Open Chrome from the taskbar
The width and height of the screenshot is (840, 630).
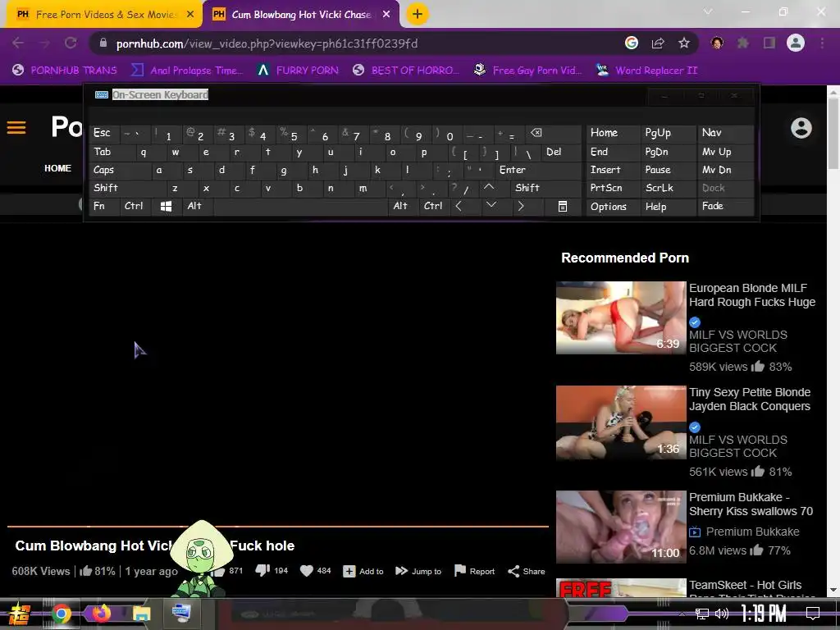62,614
